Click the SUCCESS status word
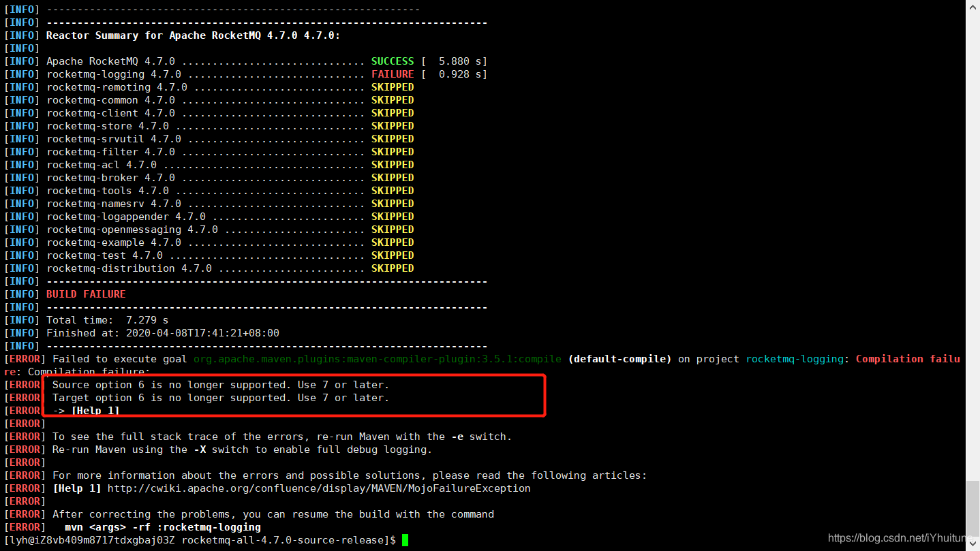The width and height of the screenshot is (980, 551). [x=393, y=61]
